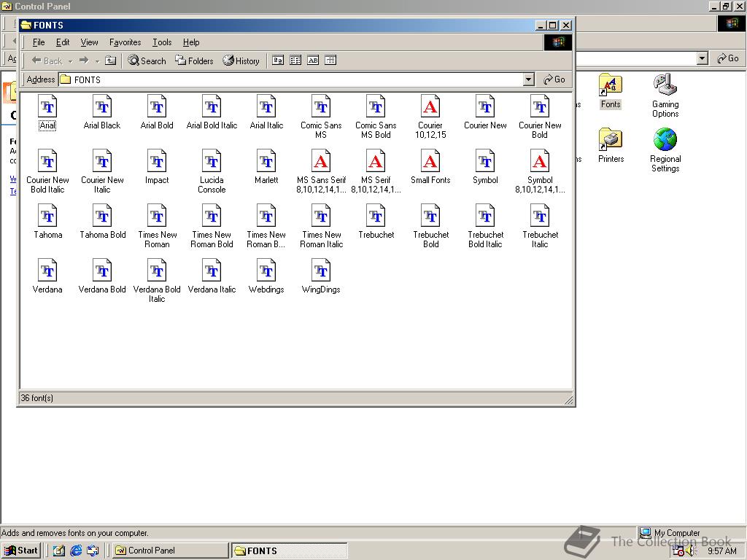
Task: Click the '36 font(s)' status bar text
Action: 36,397
